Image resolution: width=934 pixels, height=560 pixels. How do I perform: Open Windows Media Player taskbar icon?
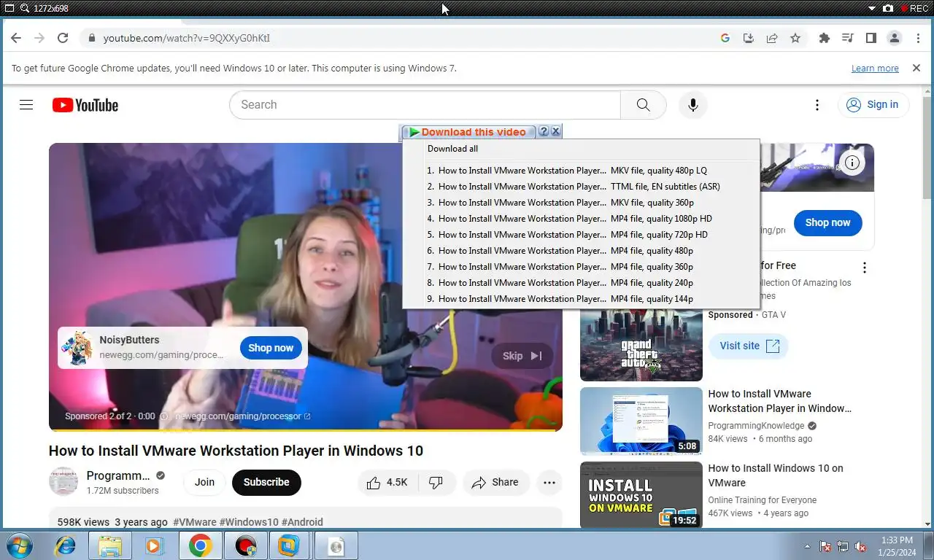coord(154,545)
